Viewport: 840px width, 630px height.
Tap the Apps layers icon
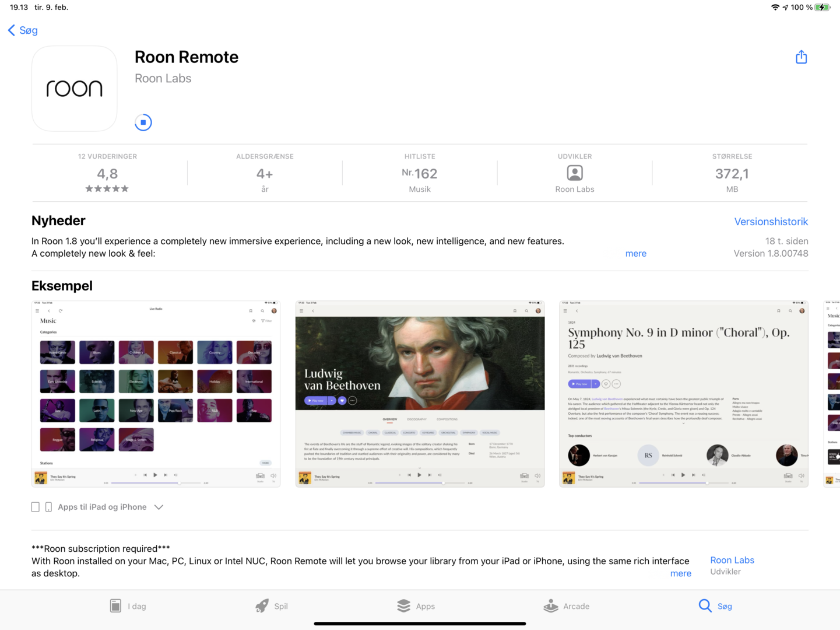tap(403, 606)
